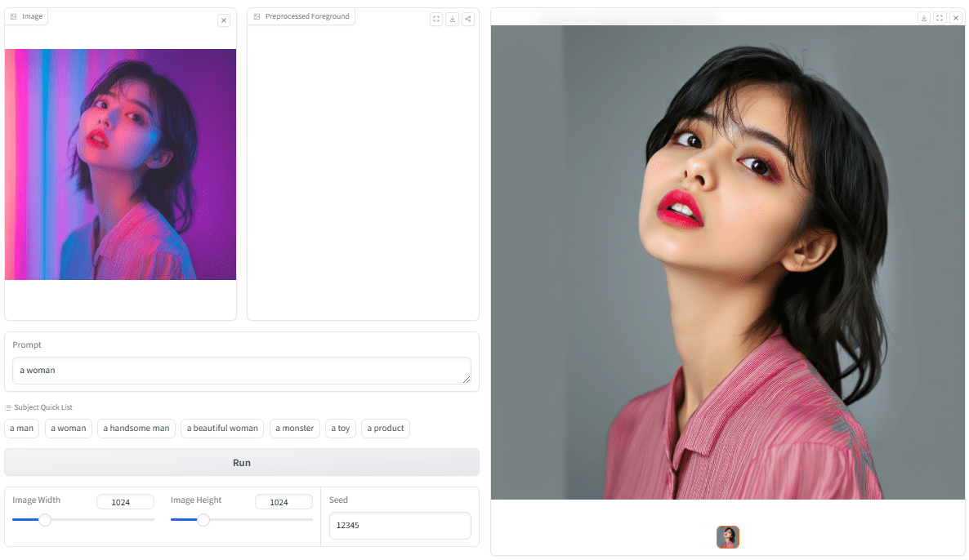Remove the uploaded input image with X
The image size is (969, 560).
(x=224, y=20)
